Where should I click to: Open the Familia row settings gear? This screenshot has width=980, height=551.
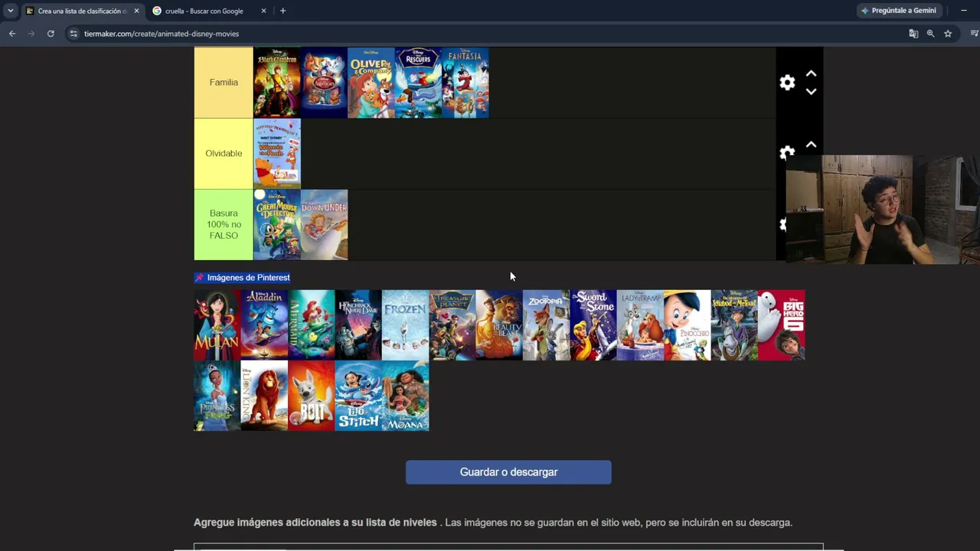pos(787,83)
